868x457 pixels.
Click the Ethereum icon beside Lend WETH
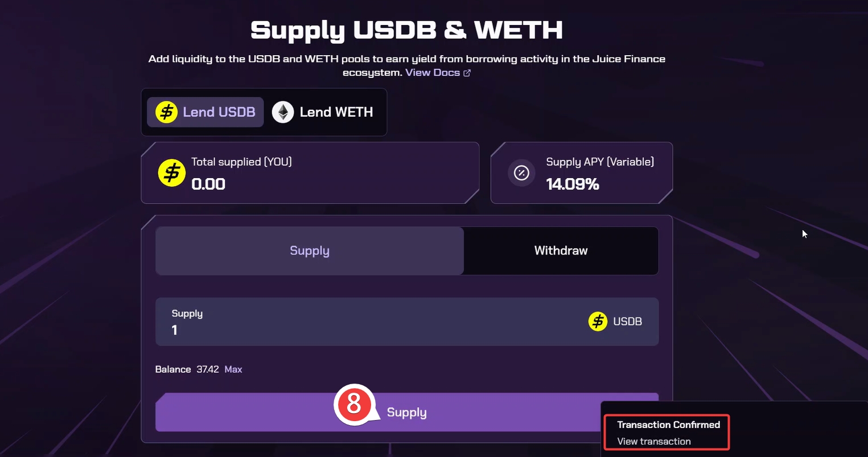pyautogui.click(x=282, y=112)
